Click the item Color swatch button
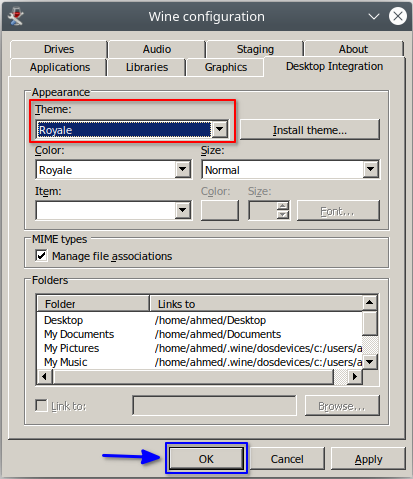Image resolution: width=413 pixels, height=479 pixels. click(220, 210)
